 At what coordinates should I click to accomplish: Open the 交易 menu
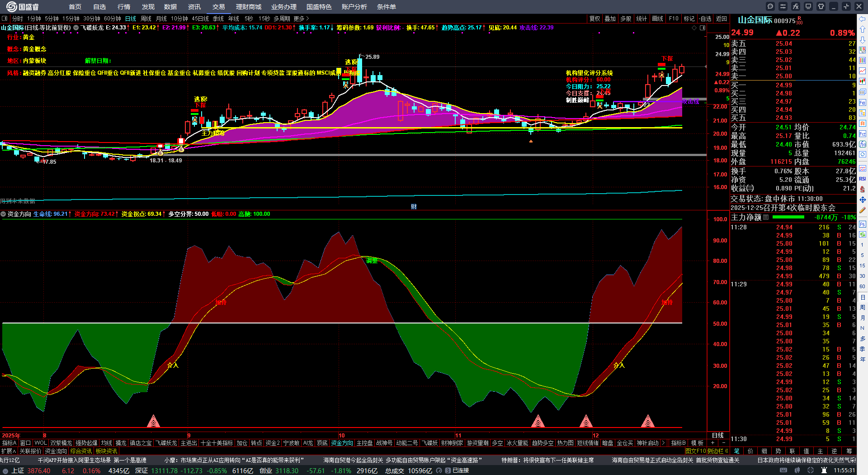click(218, 7)
